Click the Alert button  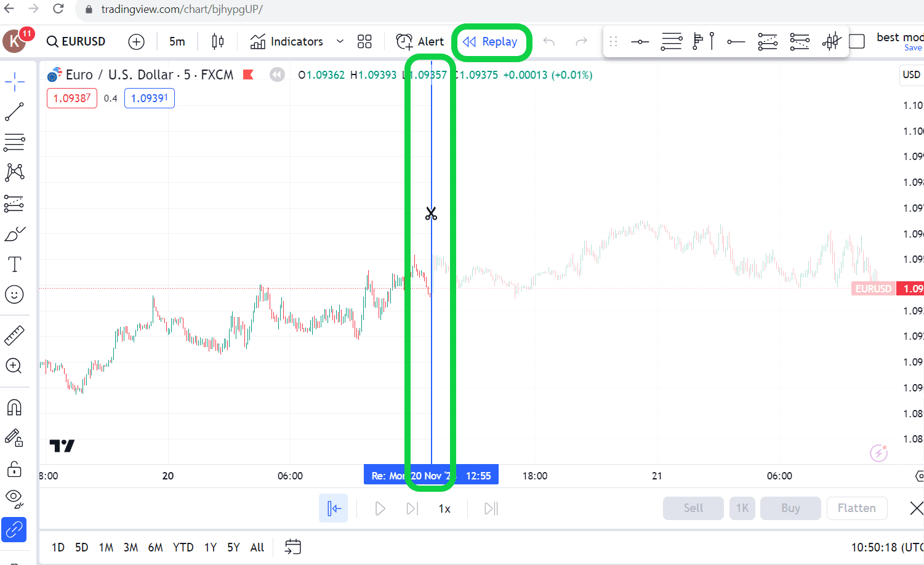(x=420, y=42)
